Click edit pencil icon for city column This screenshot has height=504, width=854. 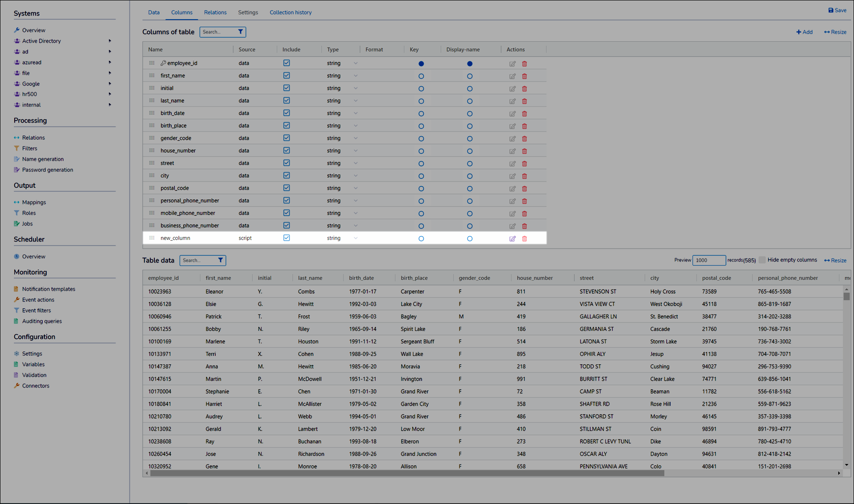click(512, 176)
